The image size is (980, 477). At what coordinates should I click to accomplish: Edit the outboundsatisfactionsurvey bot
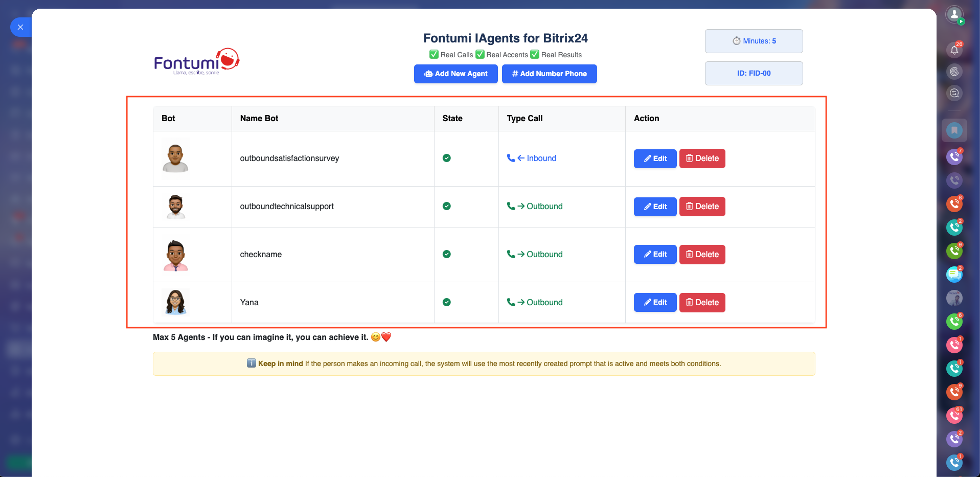point(655,158)
